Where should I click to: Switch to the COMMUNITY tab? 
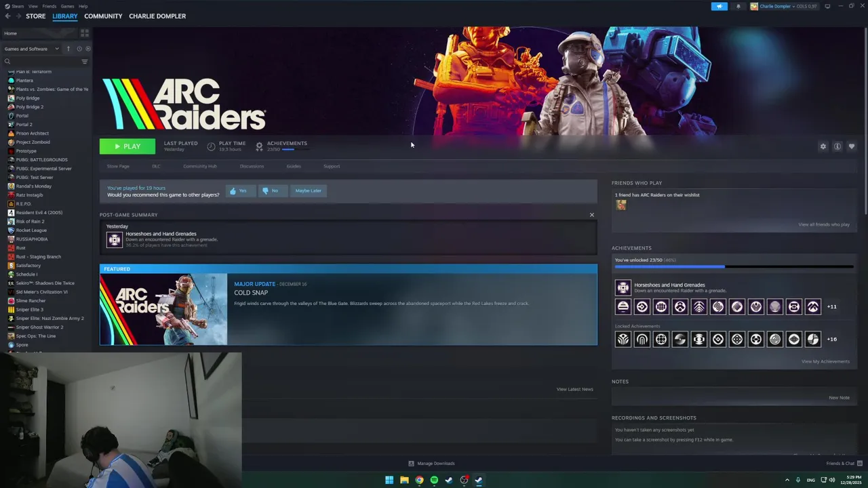(x=103, y=16)
